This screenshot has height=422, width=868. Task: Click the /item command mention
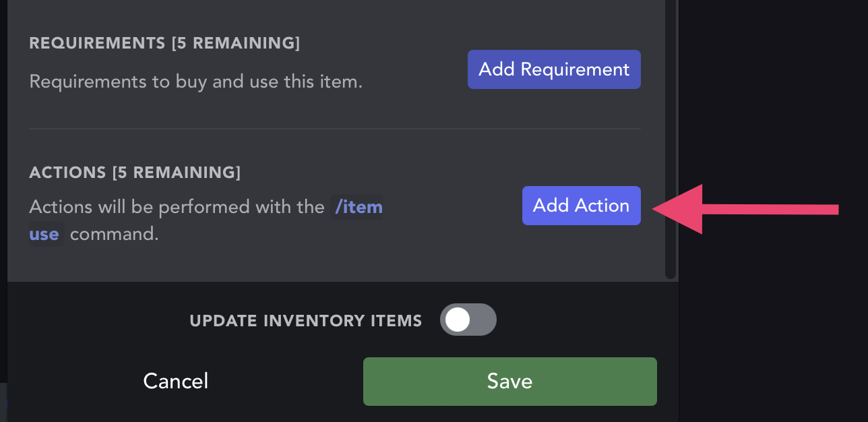pyautogui.click(x=359, y=207)
